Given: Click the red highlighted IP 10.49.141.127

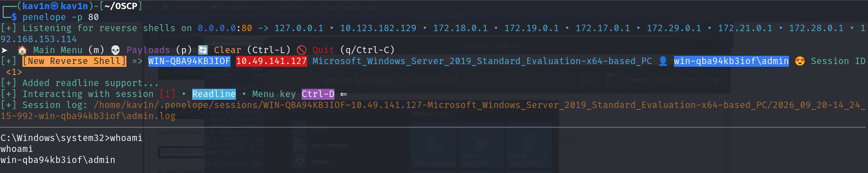Looking at the screenshot, I should (x=272, y=61).
